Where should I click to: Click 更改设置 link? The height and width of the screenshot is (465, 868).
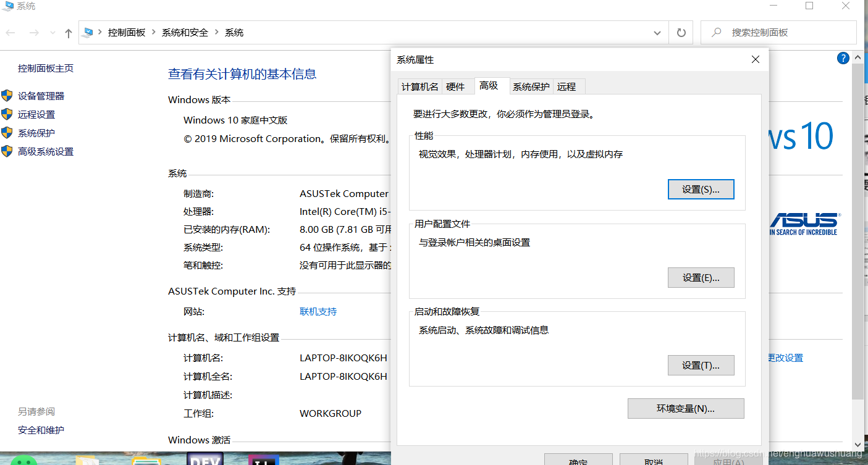coord(785,358)
